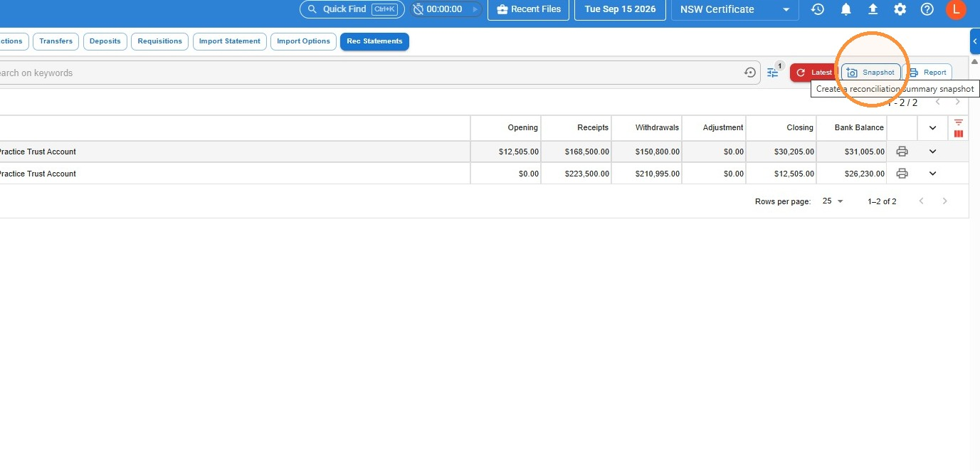Click the red Latest button
The height and width of the screenshot is (471, 980).
[x=814, y=73]
